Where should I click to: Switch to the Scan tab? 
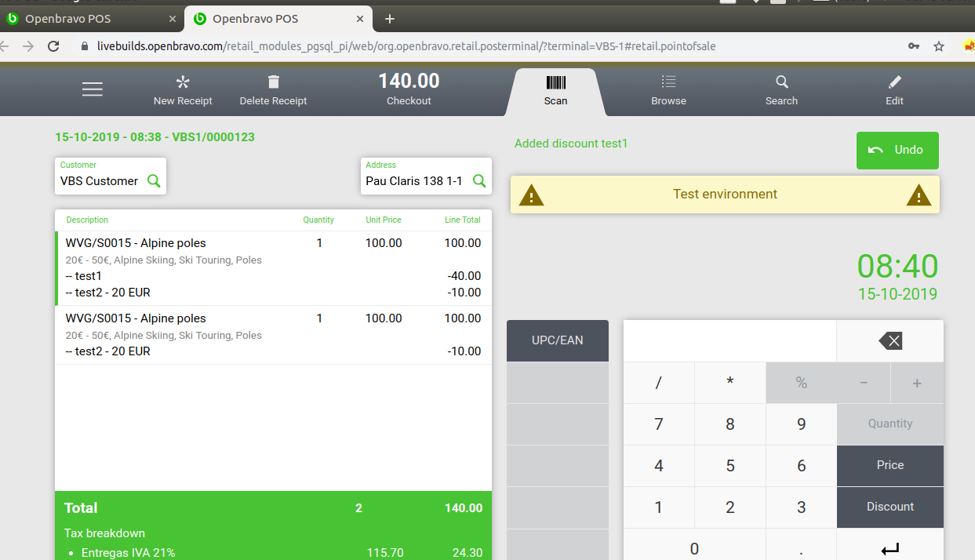point(555,92)
